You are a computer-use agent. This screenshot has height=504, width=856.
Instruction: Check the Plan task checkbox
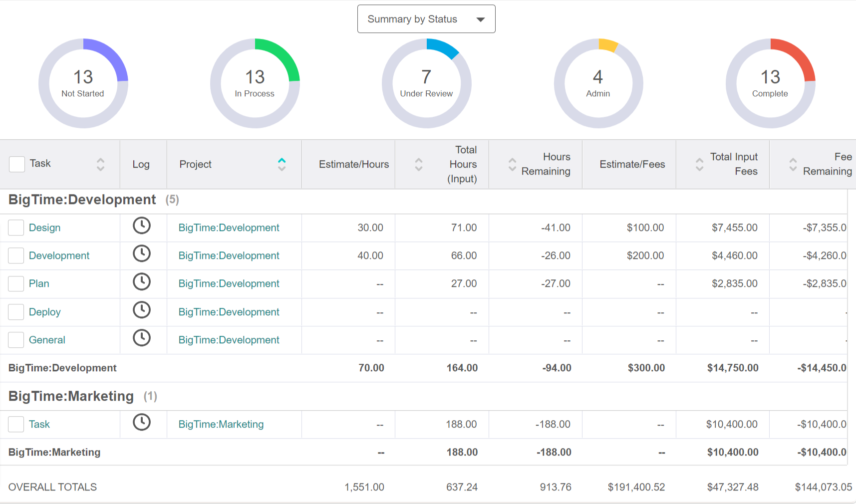[16, 283]
